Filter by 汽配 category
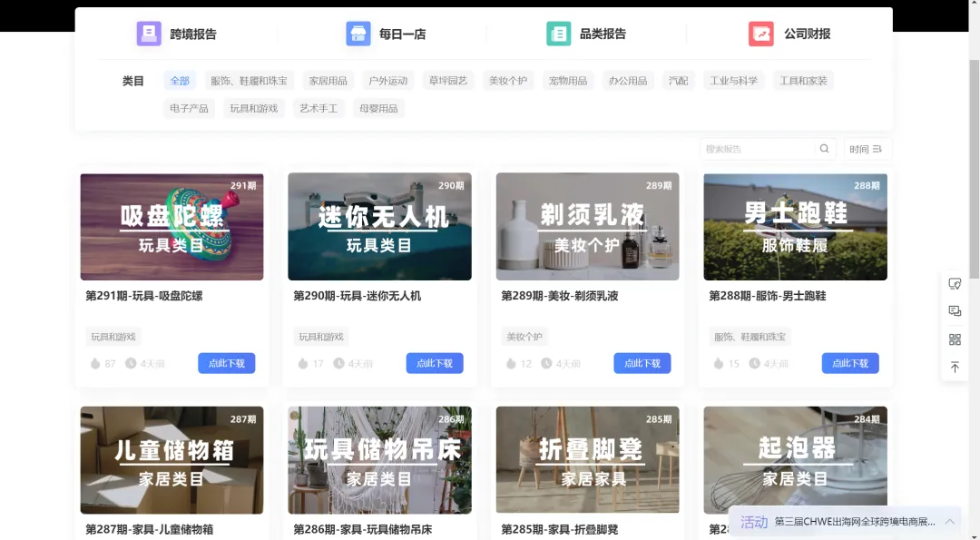Viewport: 980px width, 540px height. [x=678, y=81]
